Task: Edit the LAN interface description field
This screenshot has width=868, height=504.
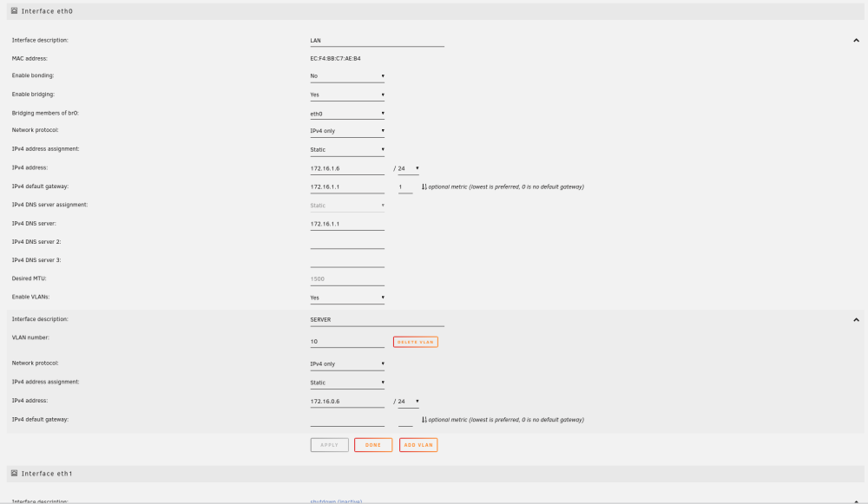Action: [377, 41]
